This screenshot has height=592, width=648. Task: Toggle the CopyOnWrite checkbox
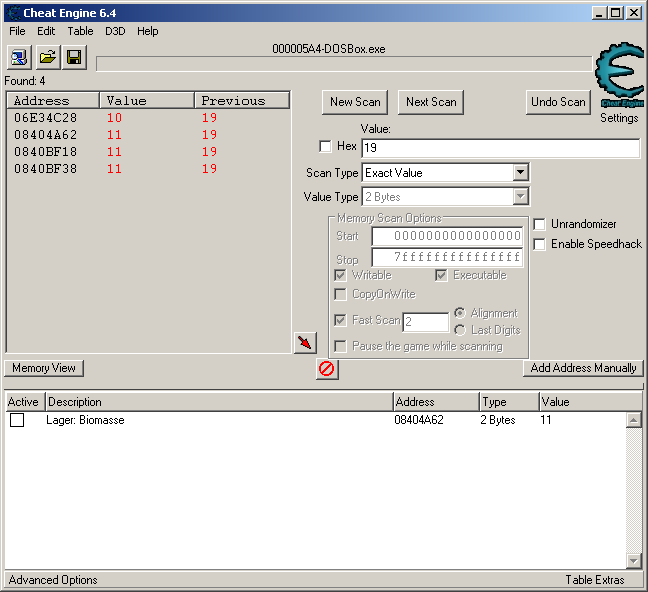pyautogui.click(x=340, y=294)
